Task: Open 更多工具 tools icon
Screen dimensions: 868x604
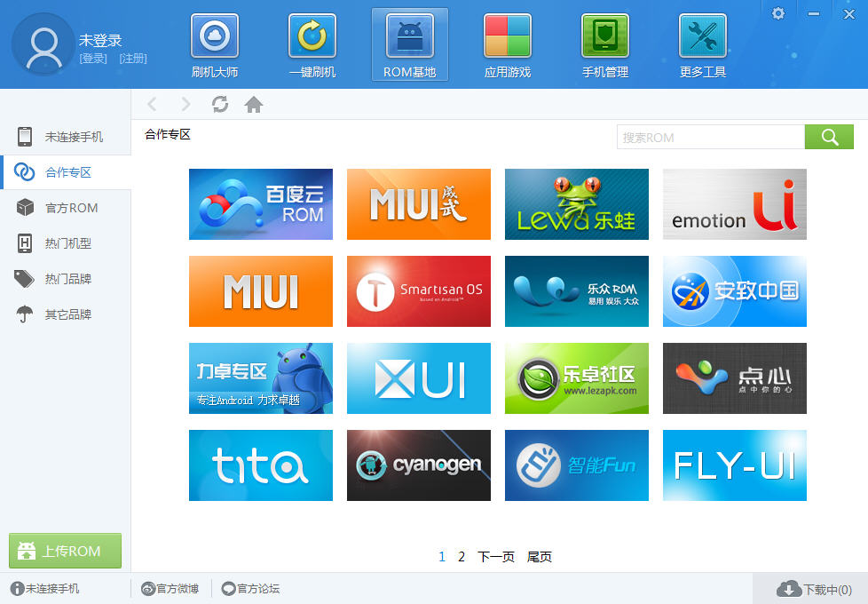Action: [703, 37]
